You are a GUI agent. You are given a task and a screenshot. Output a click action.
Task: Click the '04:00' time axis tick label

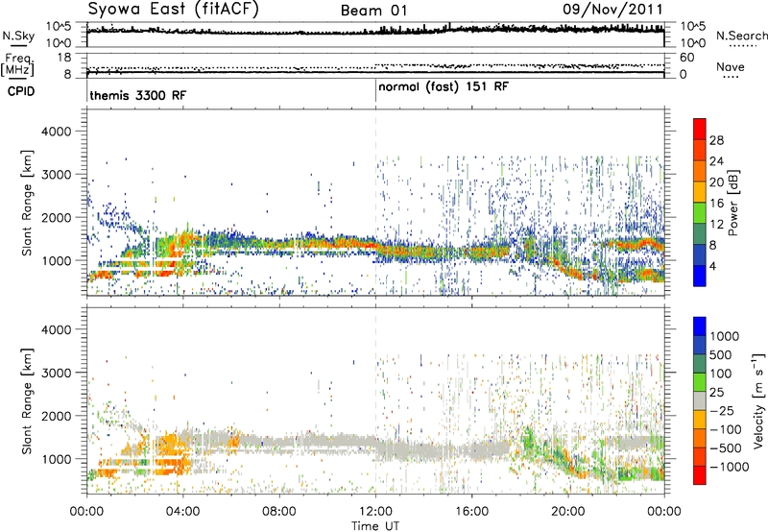(182, 512)
